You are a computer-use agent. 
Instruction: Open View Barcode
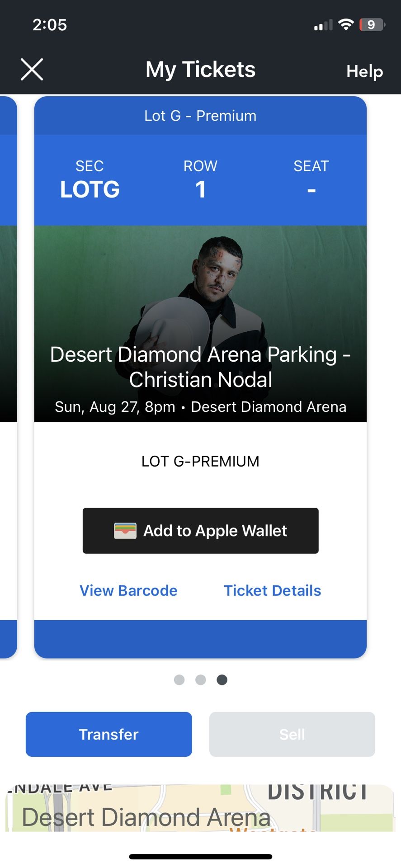tap(128, 590)
